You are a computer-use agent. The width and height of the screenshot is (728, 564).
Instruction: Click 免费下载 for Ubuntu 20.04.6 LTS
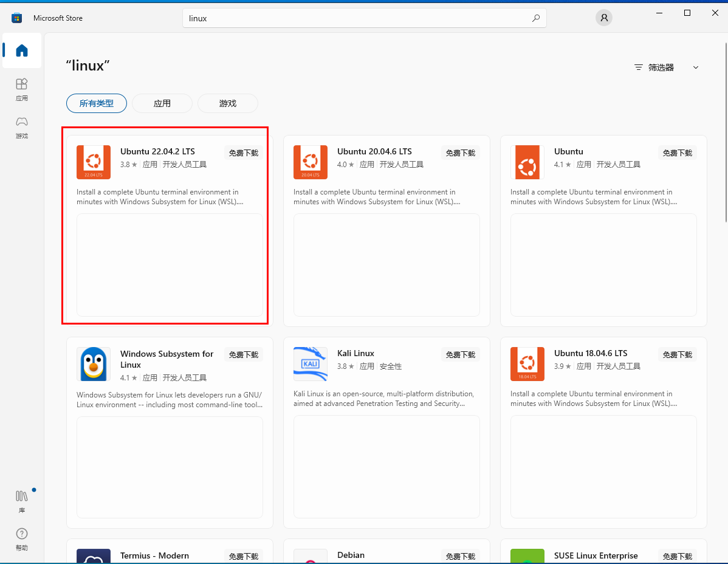pos(460,153)
